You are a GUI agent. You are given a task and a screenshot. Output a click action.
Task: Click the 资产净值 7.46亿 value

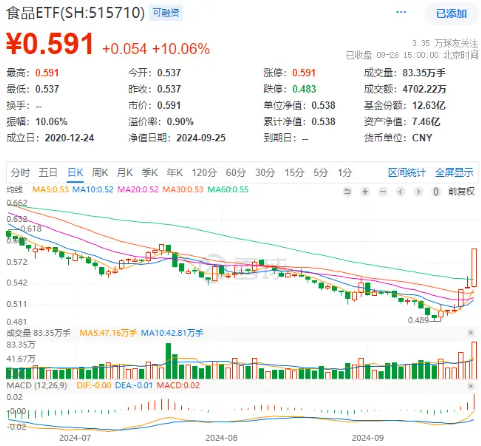(426, 122)
